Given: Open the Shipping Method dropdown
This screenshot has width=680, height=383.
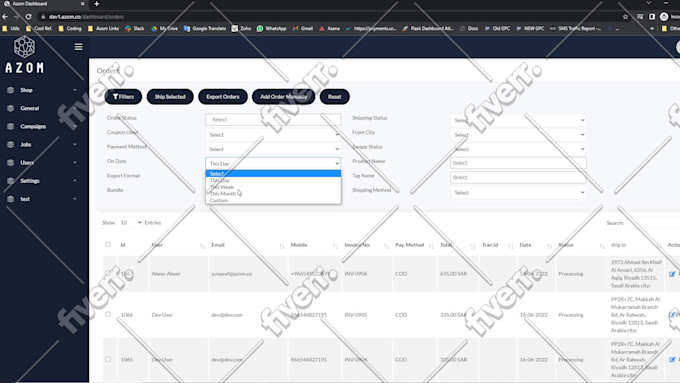Looking at the screenshot, I should 518,193.
